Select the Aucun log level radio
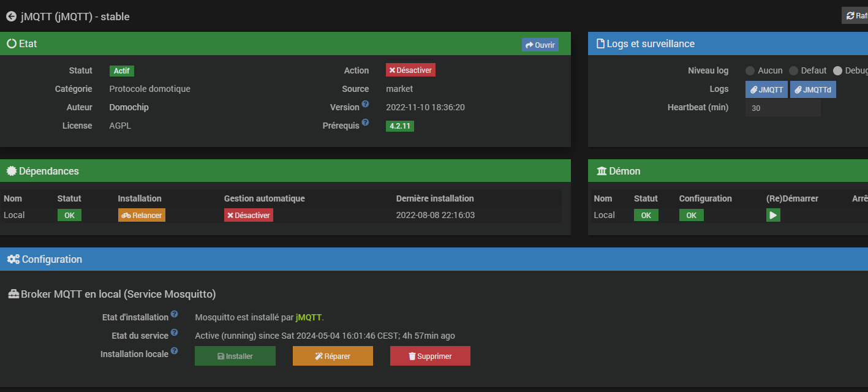Screen dimensions: 868x392 [750, 70]
